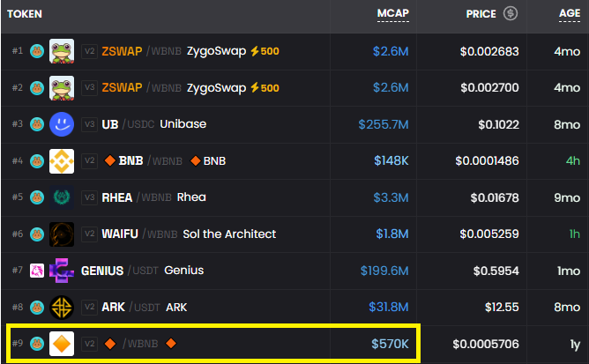Open the GENIUS ticker link
The height and width of the screenshot is (364, 589).
click(x=102, y=271)
